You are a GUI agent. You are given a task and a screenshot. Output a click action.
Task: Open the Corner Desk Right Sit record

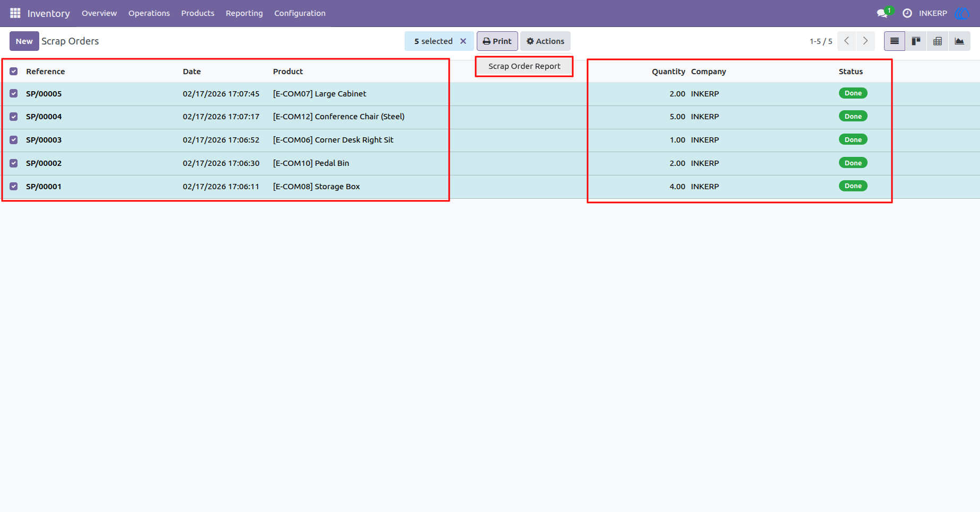click(x=333, y=140)
